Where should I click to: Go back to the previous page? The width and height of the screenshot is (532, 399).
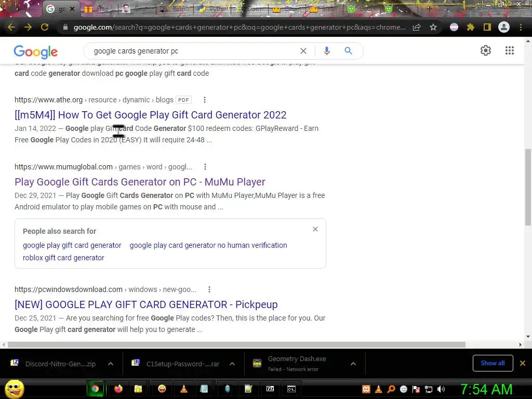(x=11, y=27)
